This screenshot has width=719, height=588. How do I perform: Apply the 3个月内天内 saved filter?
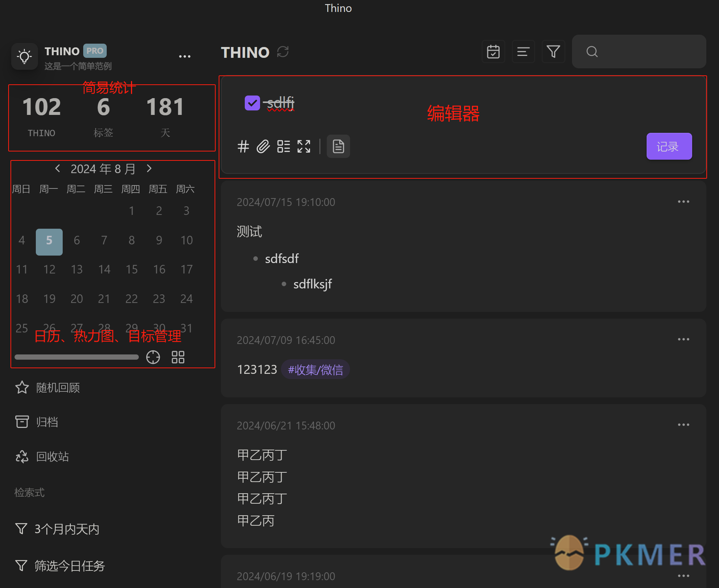(x=57, y=529)
